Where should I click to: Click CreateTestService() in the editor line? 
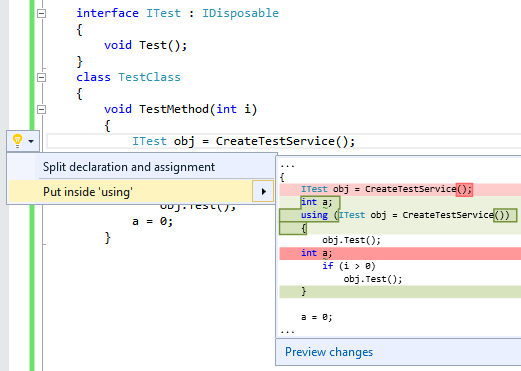[x=282, y=141]
